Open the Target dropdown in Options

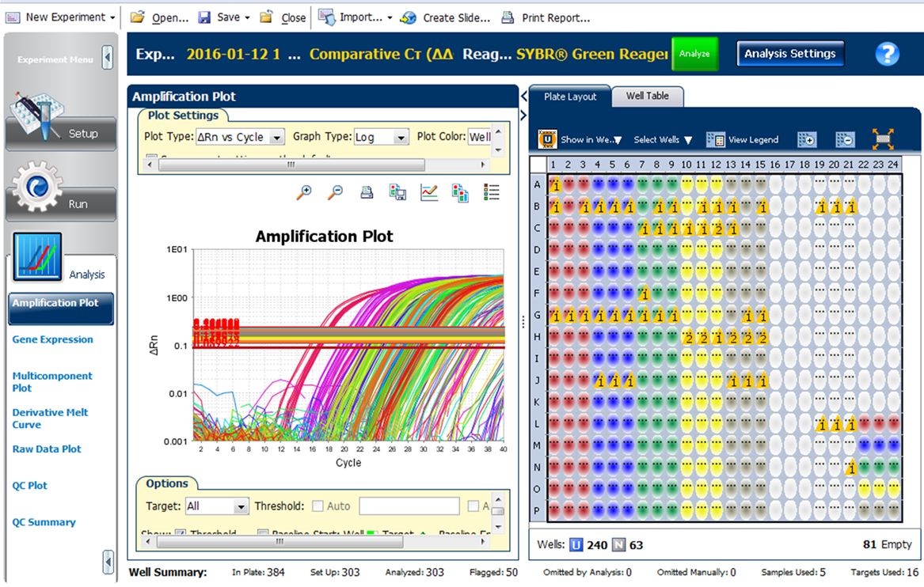point(241,506)
